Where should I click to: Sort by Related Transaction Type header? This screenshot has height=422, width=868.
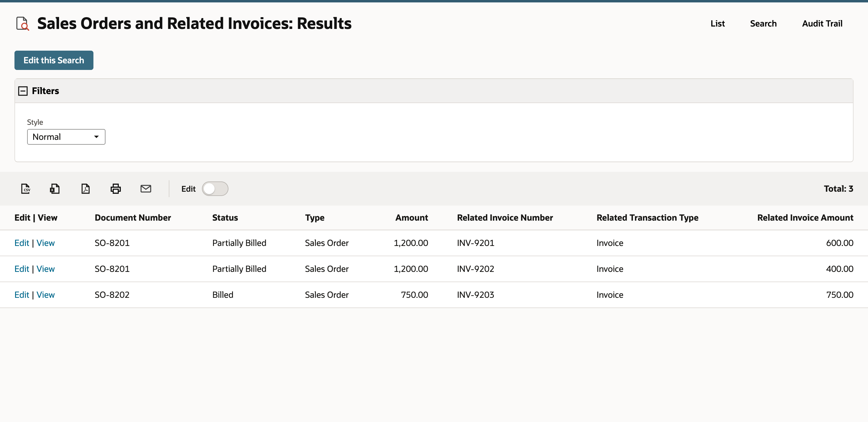click(x=647, y=218)
